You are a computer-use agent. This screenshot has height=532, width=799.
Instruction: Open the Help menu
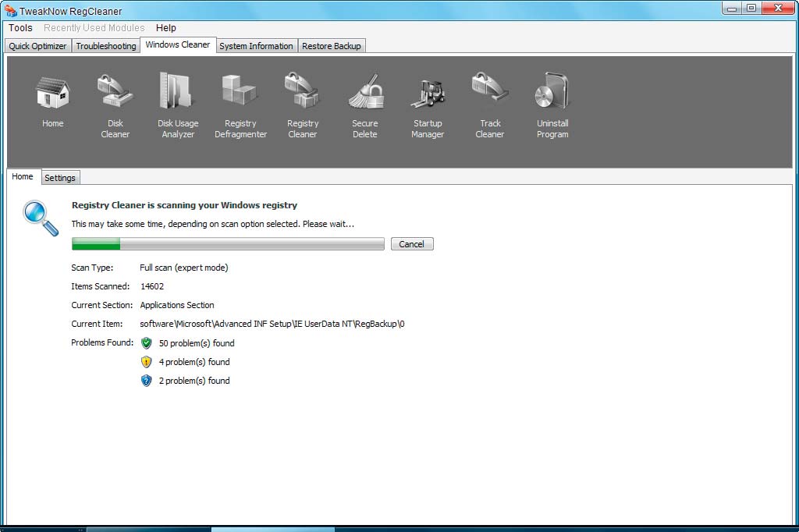point(166,28)
